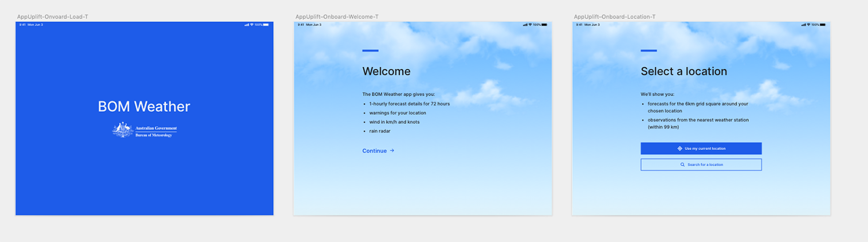The image size is (868, 242).
Task: Click the 9:41 time on Location screen
Action: pyautogui.click(x=579, y=25)
